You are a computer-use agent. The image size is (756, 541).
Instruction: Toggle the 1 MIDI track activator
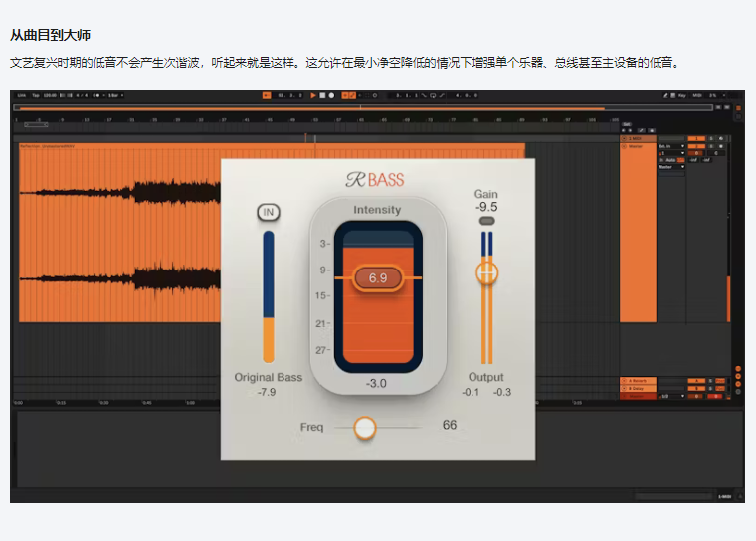pos(696,138)
